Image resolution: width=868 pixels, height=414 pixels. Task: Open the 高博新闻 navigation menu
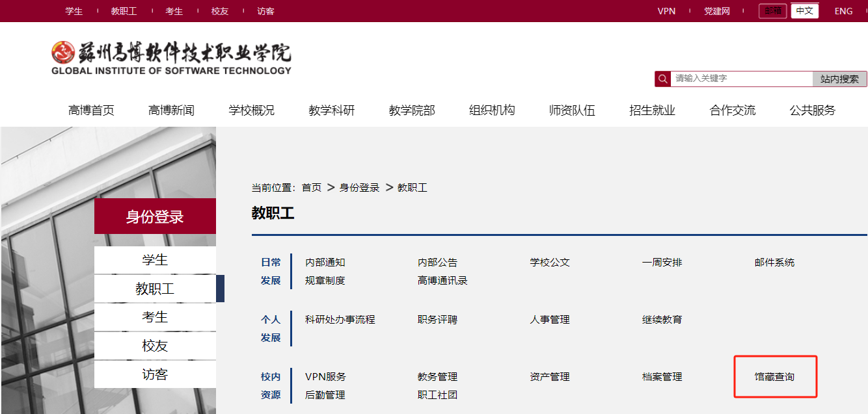click(171, 110)
